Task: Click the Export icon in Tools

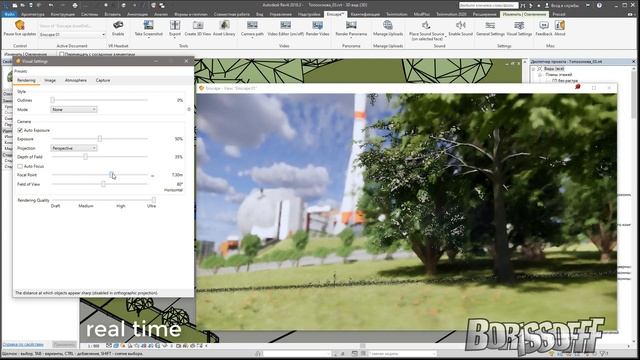Action: [175, 25]
